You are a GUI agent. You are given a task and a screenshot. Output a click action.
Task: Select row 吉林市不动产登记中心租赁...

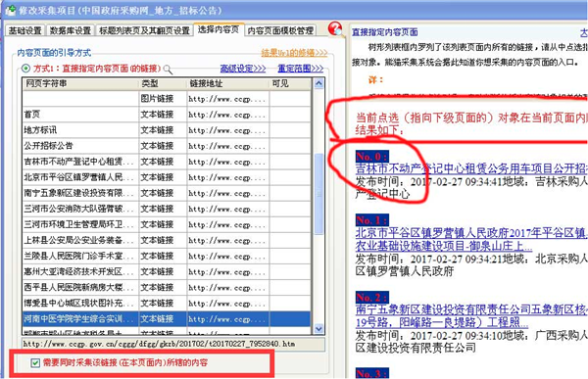click(167, 162)
